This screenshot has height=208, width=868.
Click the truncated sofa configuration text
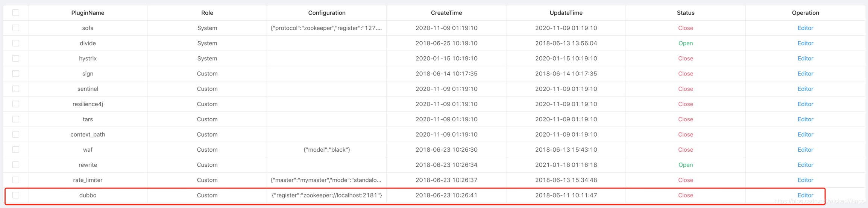pos(326,28)
